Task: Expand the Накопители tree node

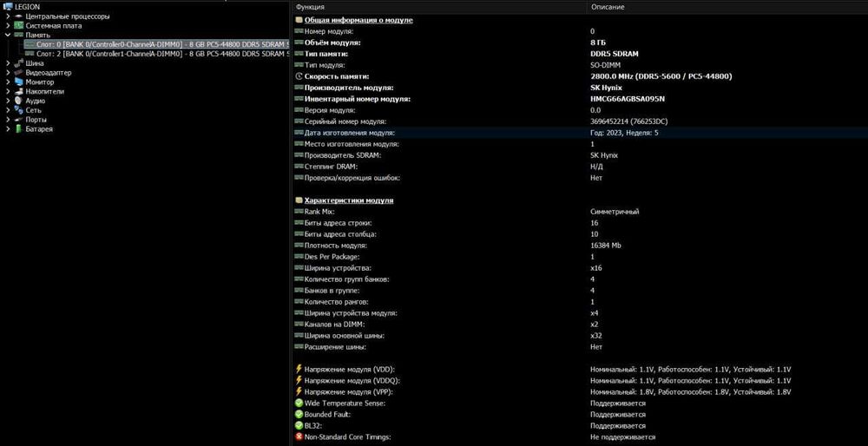Action: (8, 91)
